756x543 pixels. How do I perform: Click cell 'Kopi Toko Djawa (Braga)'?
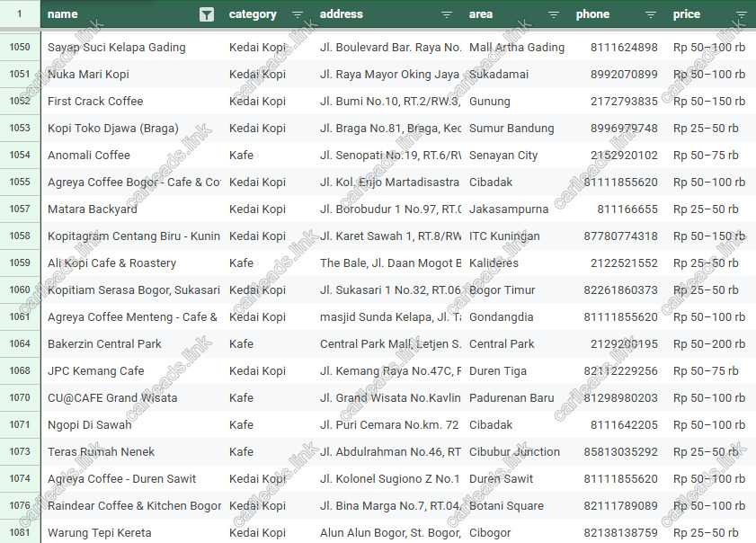[x=131, y=129]
